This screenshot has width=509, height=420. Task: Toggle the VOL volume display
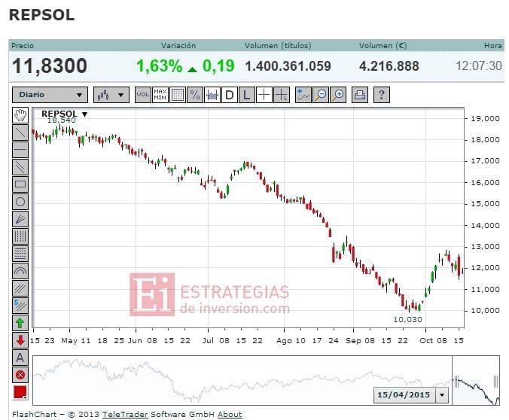click(x=143, y=95)
